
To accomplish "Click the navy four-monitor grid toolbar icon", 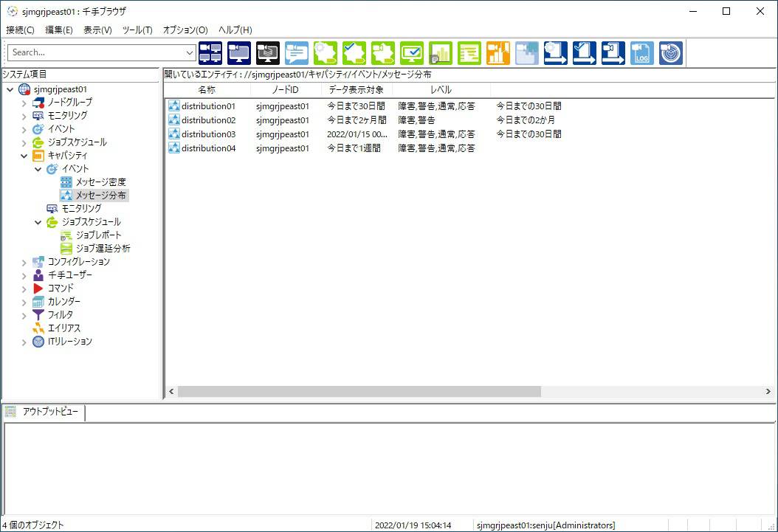I will point(210,53).
